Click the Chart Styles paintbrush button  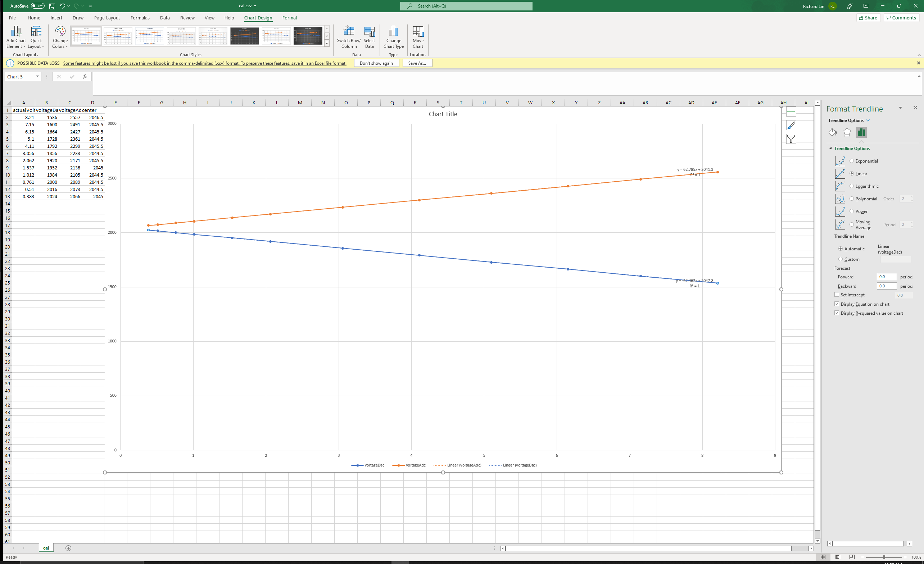pyautogui.click(x=791, y=126)
